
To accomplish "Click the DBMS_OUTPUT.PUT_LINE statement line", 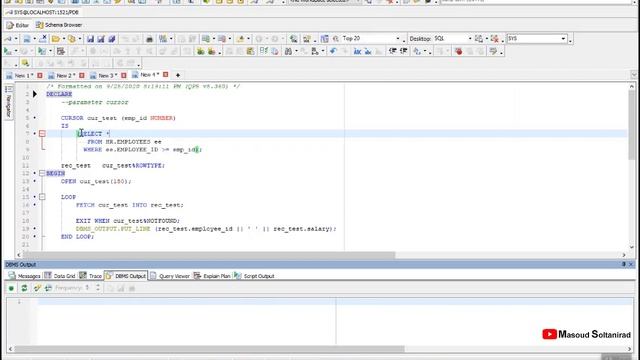I will [206, 229].
